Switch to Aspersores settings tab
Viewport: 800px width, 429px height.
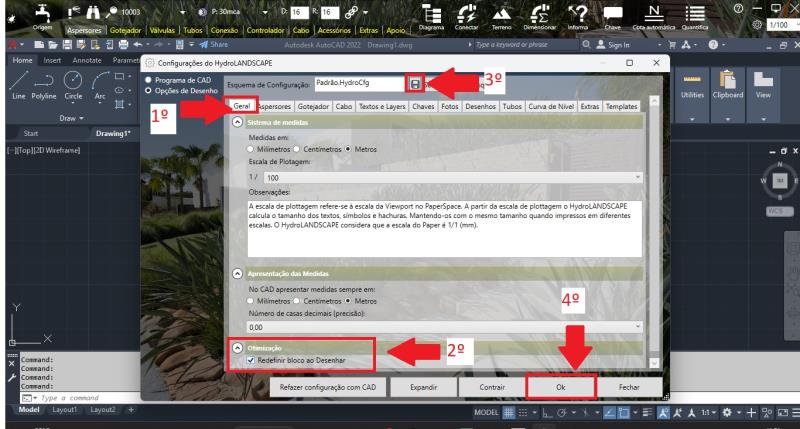pos(275,107)
